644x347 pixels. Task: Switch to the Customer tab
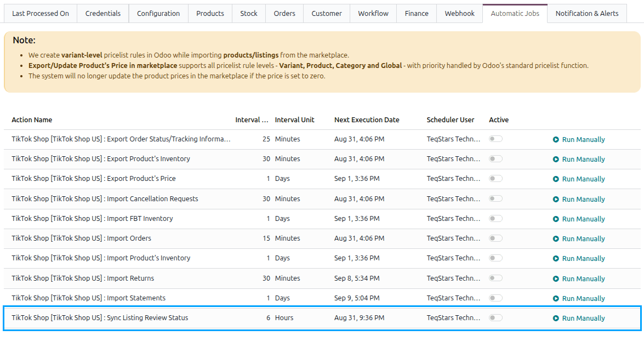point(327,13)
